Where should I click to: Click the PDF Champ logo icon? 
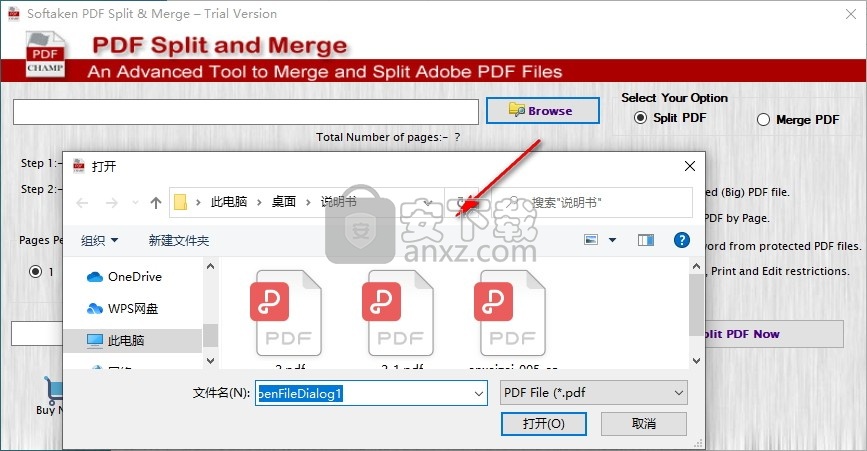(45, 54)
